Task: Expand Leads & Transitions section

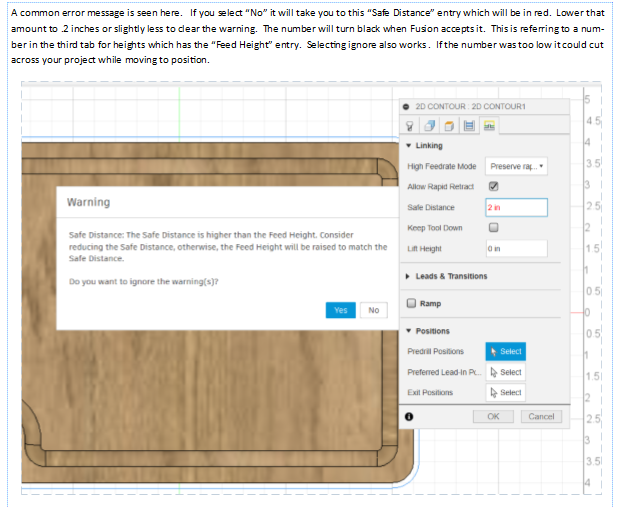Action: click(x=408, y=276)
